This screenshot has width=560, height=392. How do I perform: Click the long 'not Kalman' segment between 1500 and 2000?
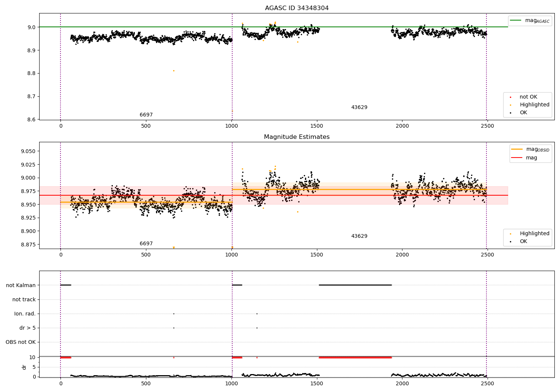[355, 285]
